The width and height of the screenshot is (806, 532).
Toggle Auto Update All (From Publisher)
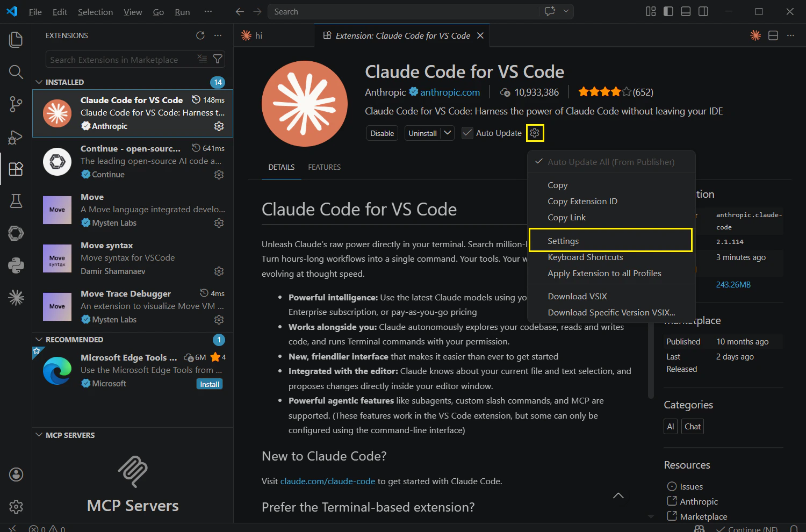(x=610, y=162)
